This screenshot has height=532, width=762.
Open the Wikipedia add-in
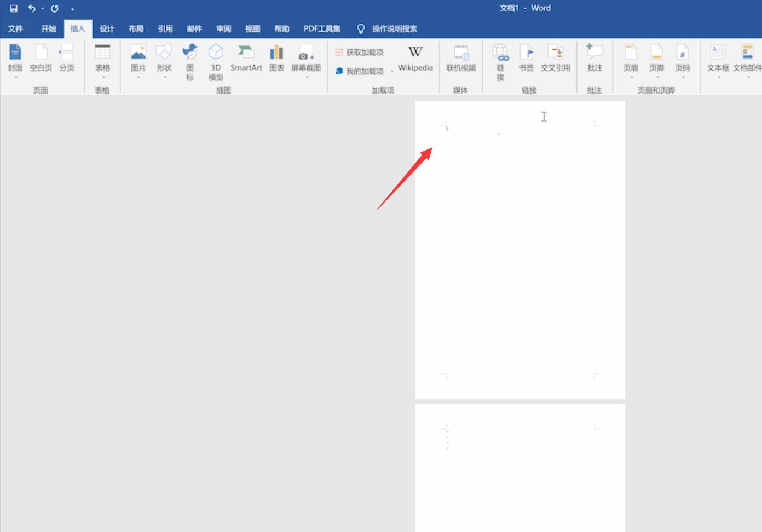[x=415, y=59]
